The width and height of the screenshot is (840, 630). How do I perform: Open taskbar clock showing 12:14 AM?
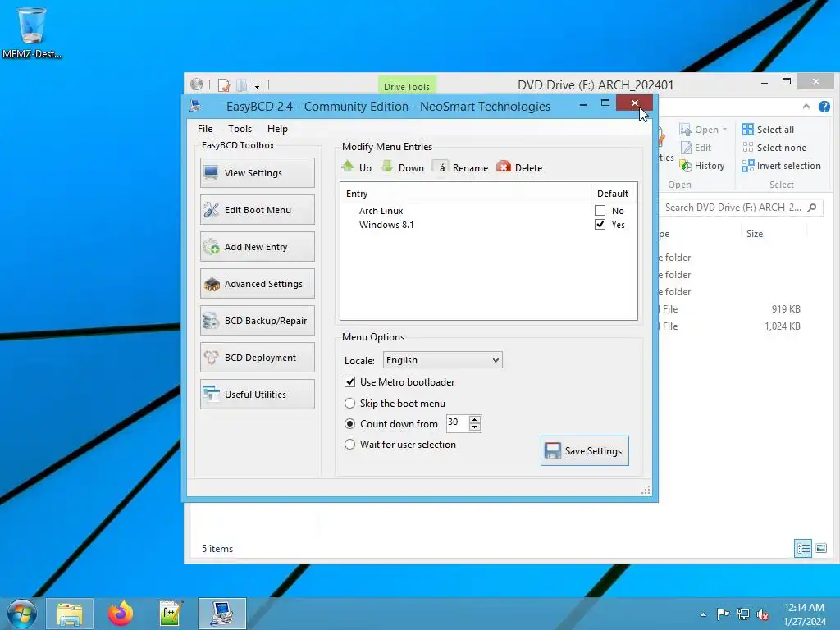804,614
